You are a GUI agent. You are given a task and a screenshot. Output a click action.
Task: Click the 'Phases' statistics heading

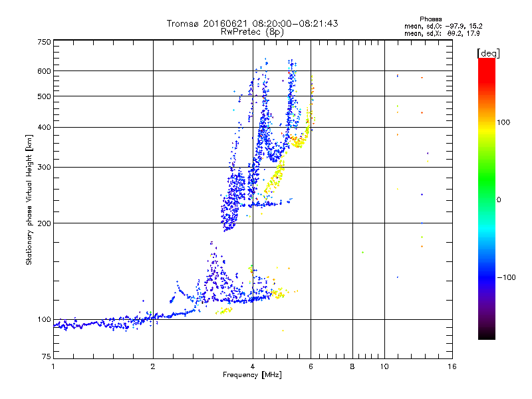(430, 19)
